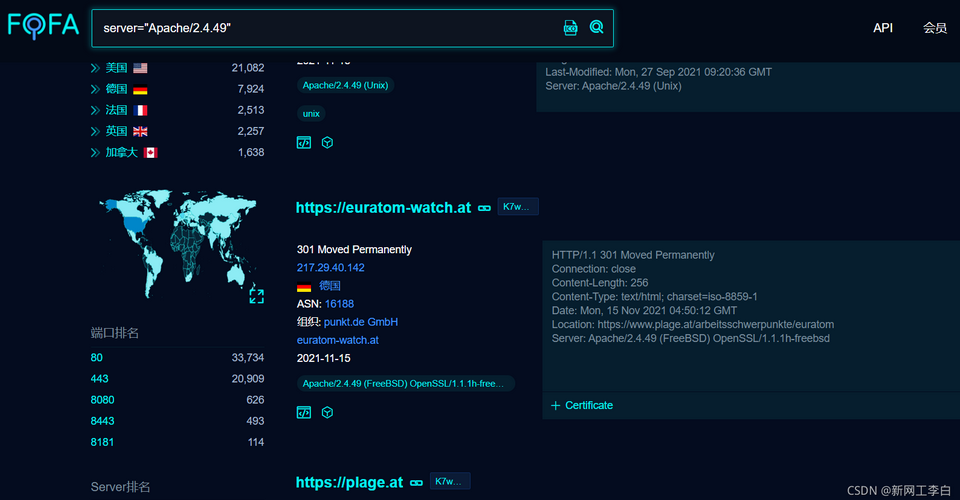Viewport: 960px width, 500px height.
Task: Click the 德国 count 7,924
Action: [x=251, y=89]
